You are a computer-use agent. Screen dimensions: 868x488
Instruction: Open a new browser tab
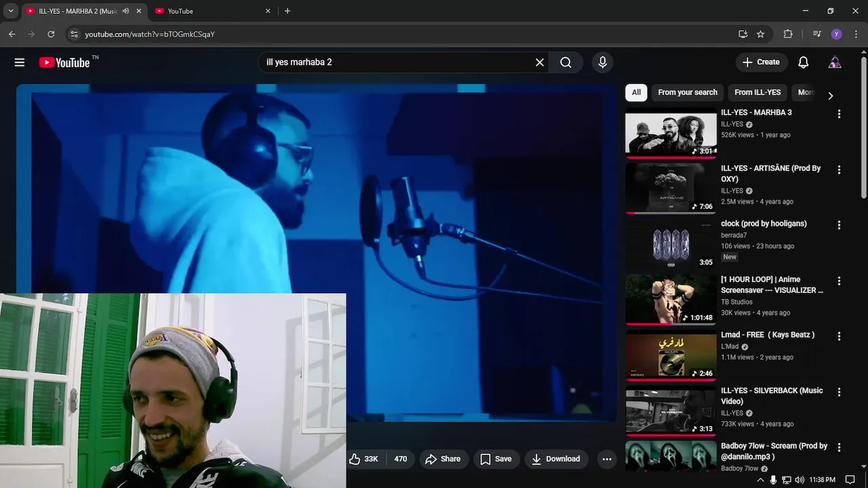(288, 11)
